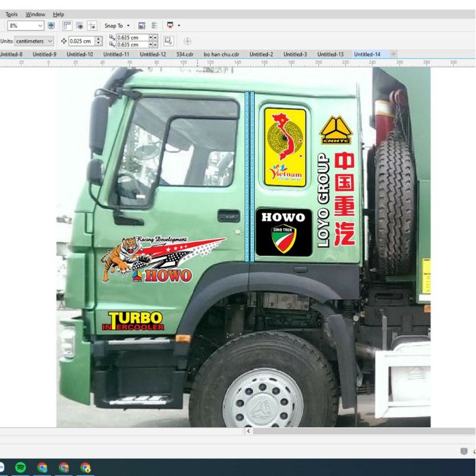Click the horizontal scrollbar left arrow
Image resolution: width=476 pixels, height=476 pixels.
248,431
